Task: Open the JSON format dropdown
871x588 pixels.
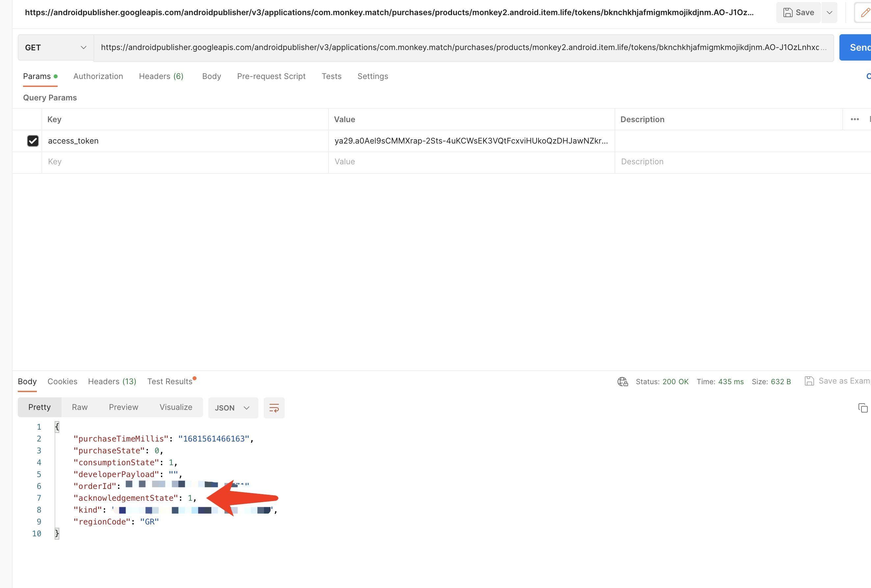Action: point(233,408)
